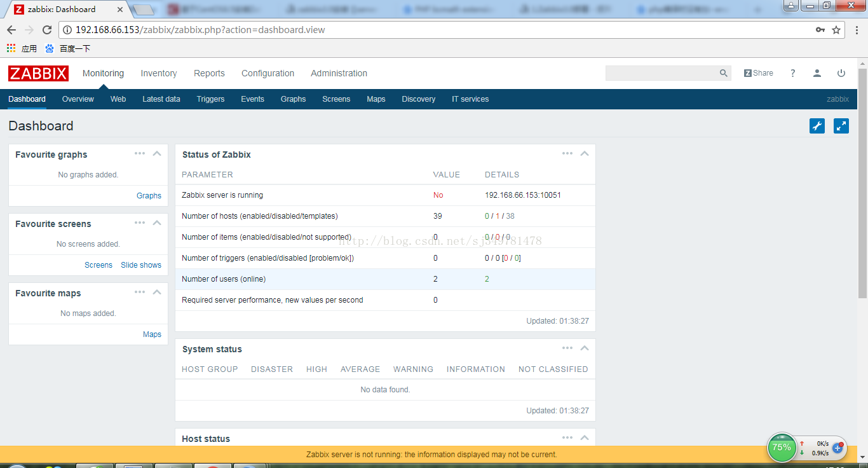The height and width of the screenshot is (468, 868).
Task: Open the Inventory menu
Action: 159,73
